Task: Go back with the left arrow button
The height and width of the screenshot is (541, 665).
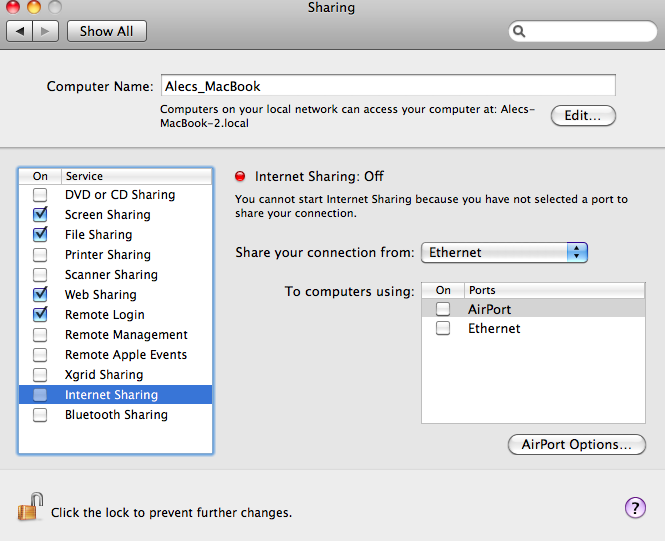Action: click(21, 31)
